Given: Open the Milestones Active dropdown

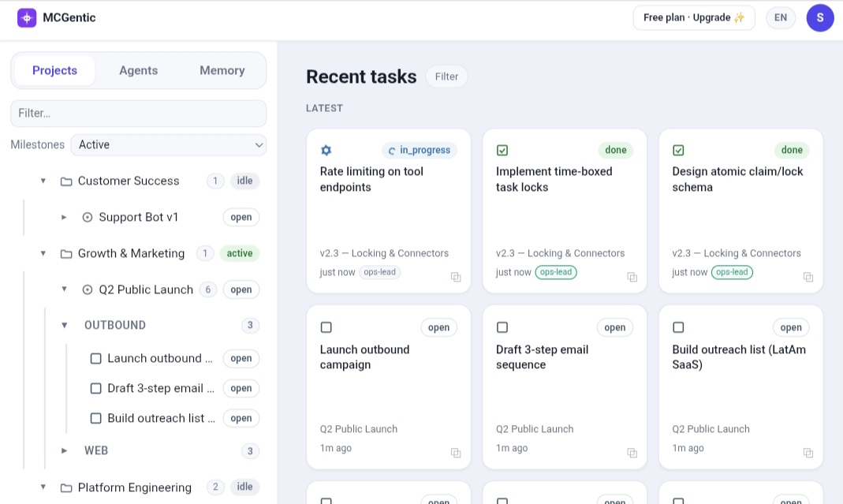Looking at the screenshot, I should pos(168,144).
